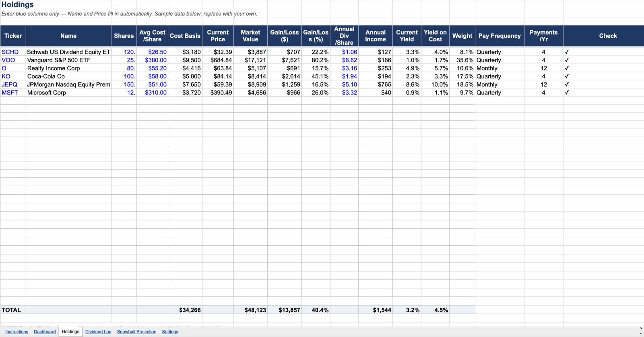The height and width of the screenshot is (337, 644).
Task: Select the MSFT ticker cell
Action: tap(13, 92)
